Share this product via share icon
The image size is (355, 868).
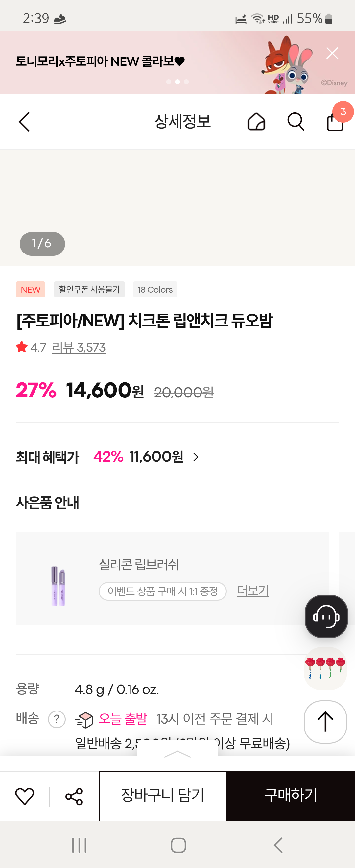[74, 797]
